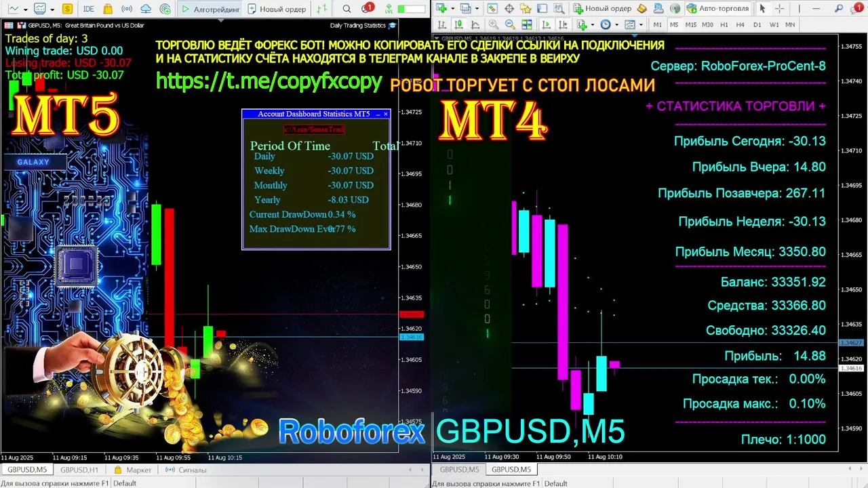Open the Сигналы tab in MT5
Viewport: 868px width, 488px height.
pos(186,470)
